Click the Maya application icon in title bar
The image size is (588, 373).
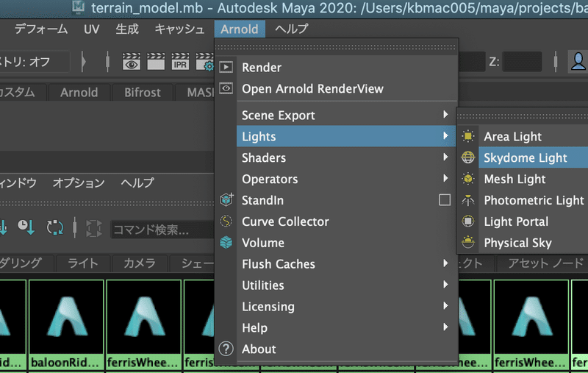coord(79,7)
